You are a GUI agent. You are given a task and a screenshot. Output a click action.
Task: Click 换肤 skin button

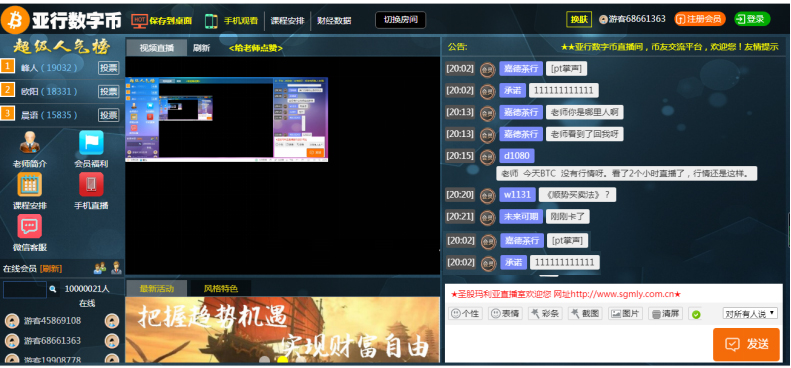(x=579, y=19)
